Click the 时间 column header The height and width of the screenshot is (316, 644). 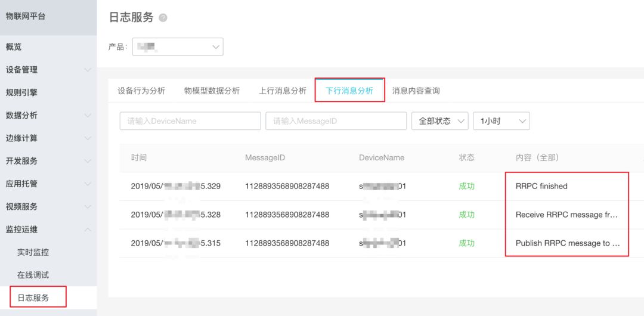tap(139, 158)
